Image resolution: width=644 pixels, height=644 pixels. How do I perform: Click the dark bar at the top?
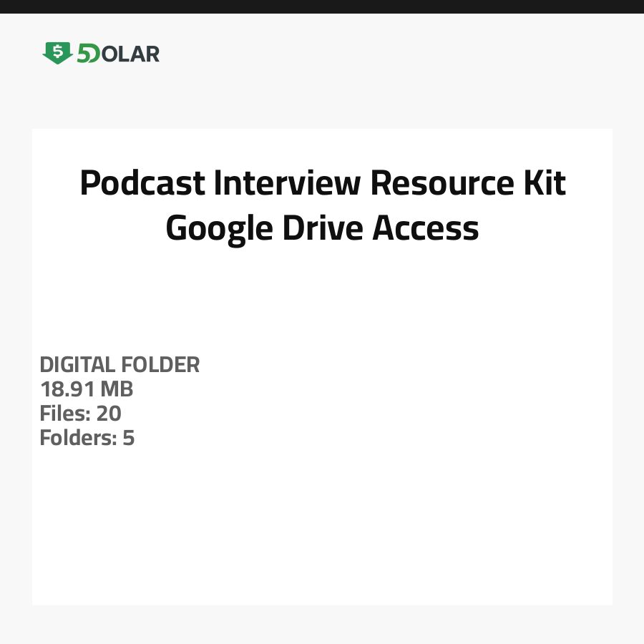[322, 6]
